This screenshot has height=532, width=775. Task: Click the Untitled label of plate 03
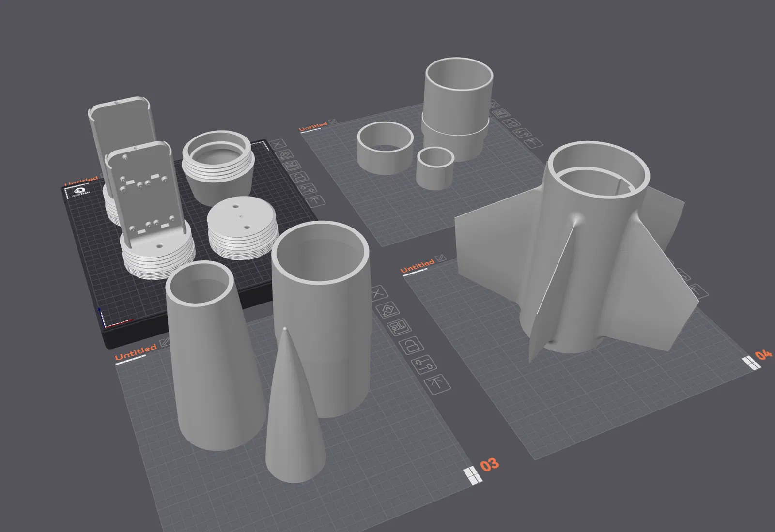pyautogui.click(x=136, y=353)
